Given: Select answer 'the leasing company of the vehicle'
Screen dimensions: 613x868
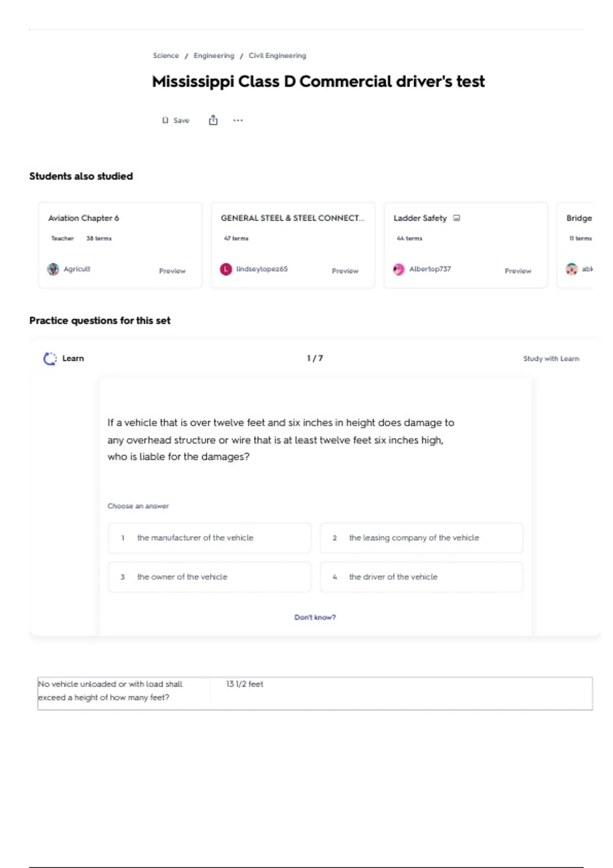Looking at the screenshot, I should 421,538.
